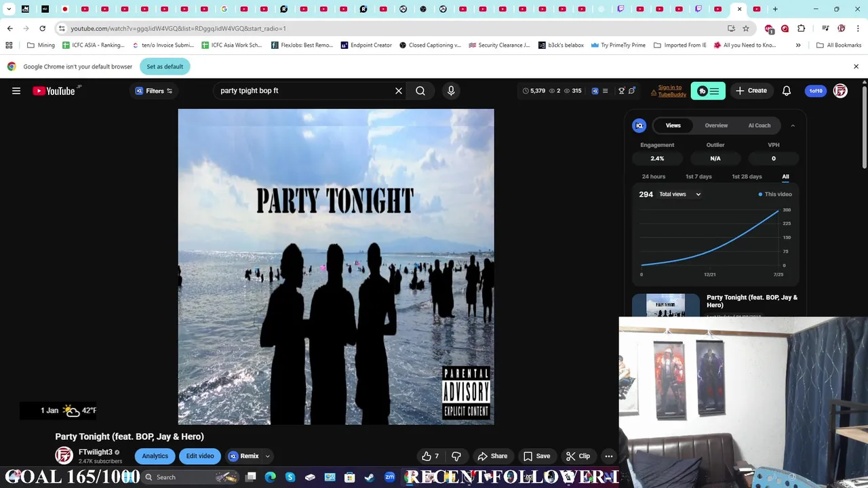Viewport: 868px width, 488px height.
Task: Save the video to playlist
Action: [x=536, y=456]
